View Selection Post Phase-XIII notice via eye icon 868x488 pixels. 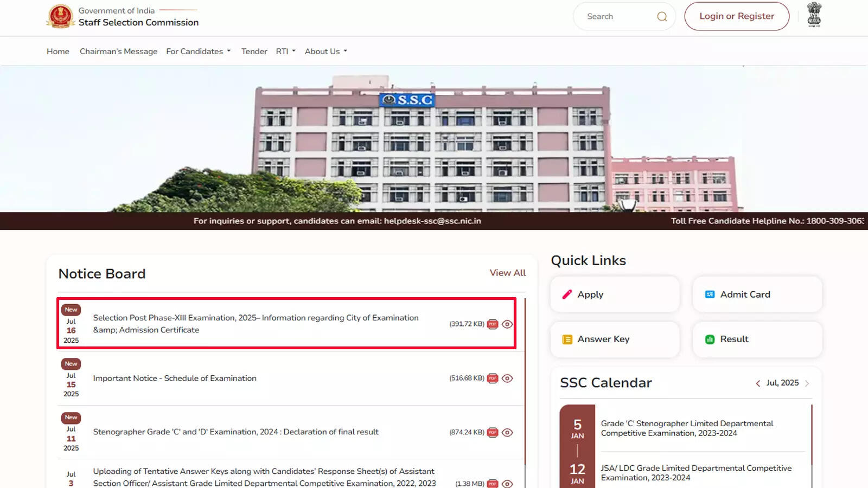(x=507, y=324)
